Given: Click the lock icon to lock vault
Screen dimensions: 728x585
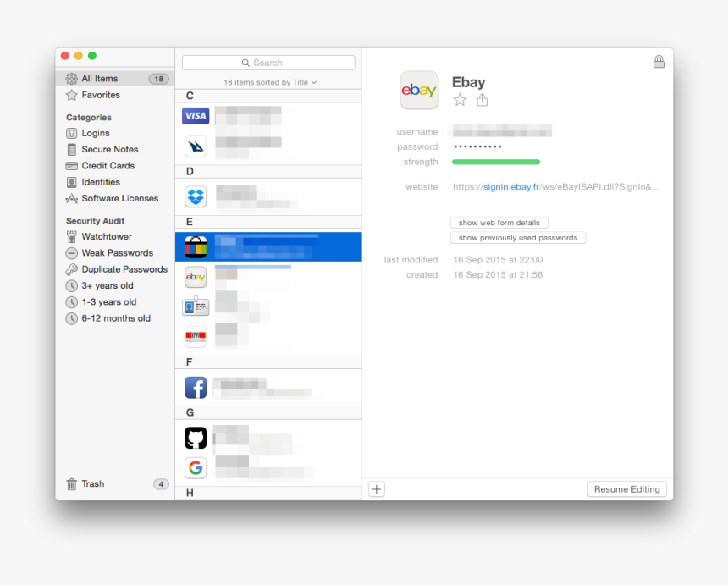Looking at the screenshot, I should pos(659,61).
